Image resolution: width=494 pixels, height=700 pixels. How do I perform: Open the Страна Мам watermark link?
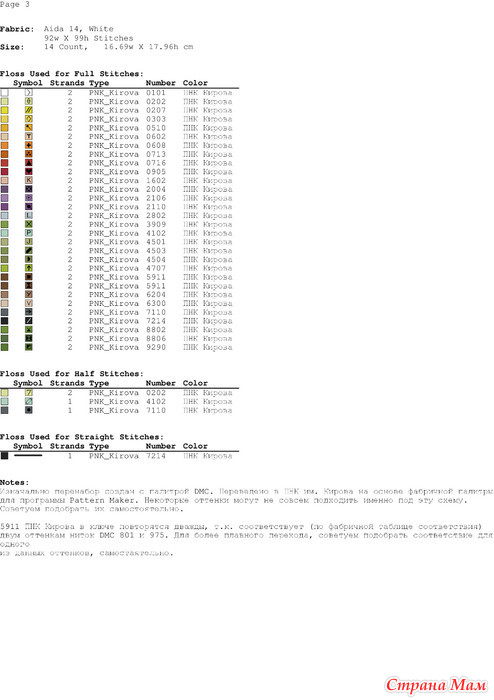[436, 685]
